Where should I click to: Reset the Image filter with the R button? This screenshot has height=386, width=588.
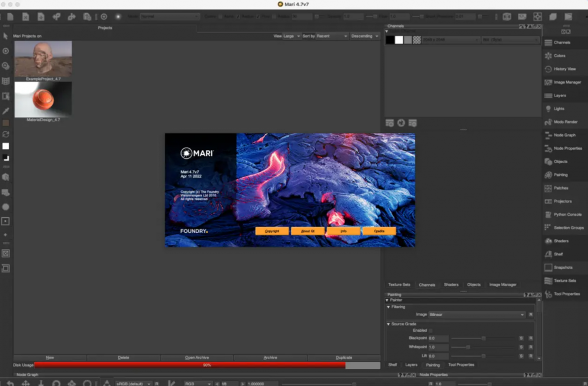click(x=530, y=315)
